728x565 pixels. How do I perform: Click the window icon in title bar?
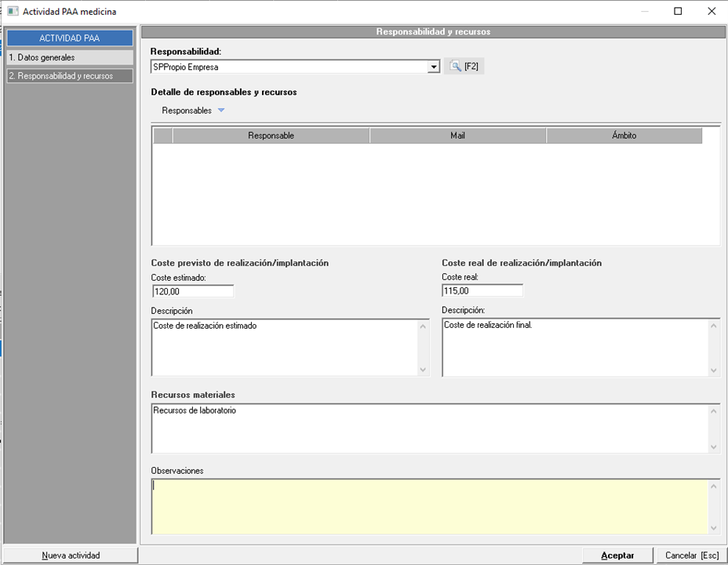13,11
